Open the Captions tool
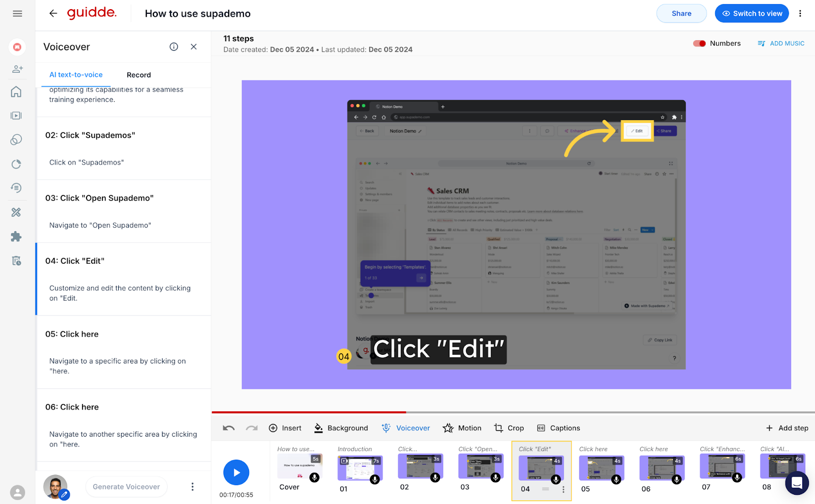Screen dimensions: 815x504 (x=559, y=428)
